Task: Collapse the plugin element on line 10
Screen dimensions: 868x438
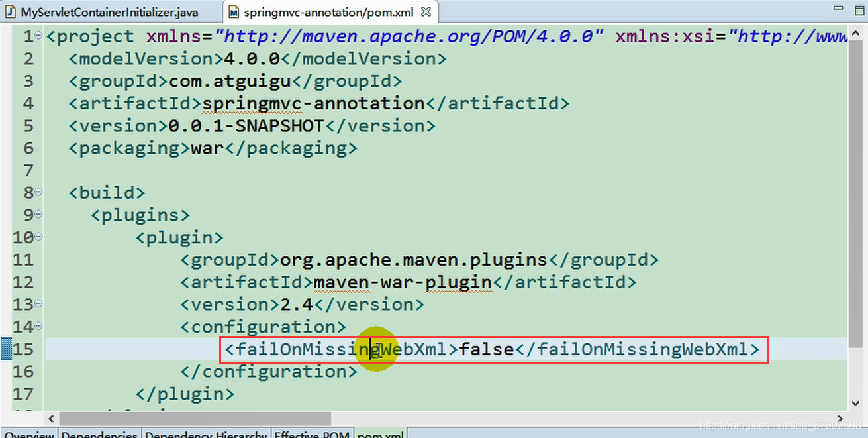Action: click(x=39, y=236)
